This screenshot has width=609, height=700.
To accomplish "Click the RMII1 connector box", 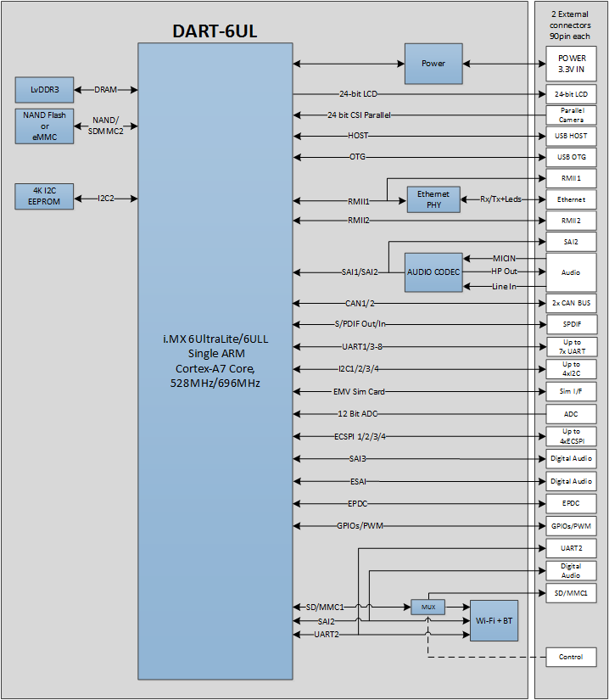I will (x=571, y=178).
